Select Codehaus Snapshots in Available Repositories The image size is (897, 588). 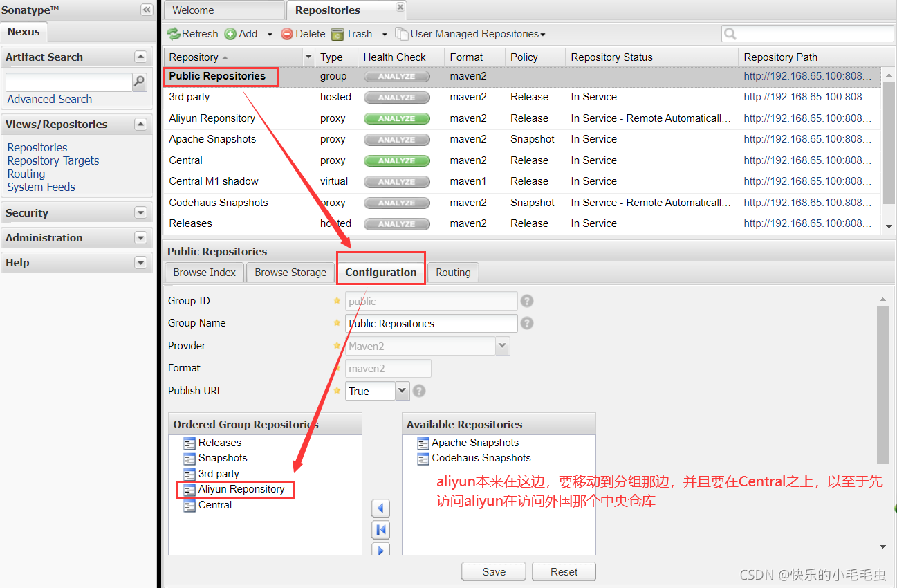pyautogui.click(x=474, y=458)
